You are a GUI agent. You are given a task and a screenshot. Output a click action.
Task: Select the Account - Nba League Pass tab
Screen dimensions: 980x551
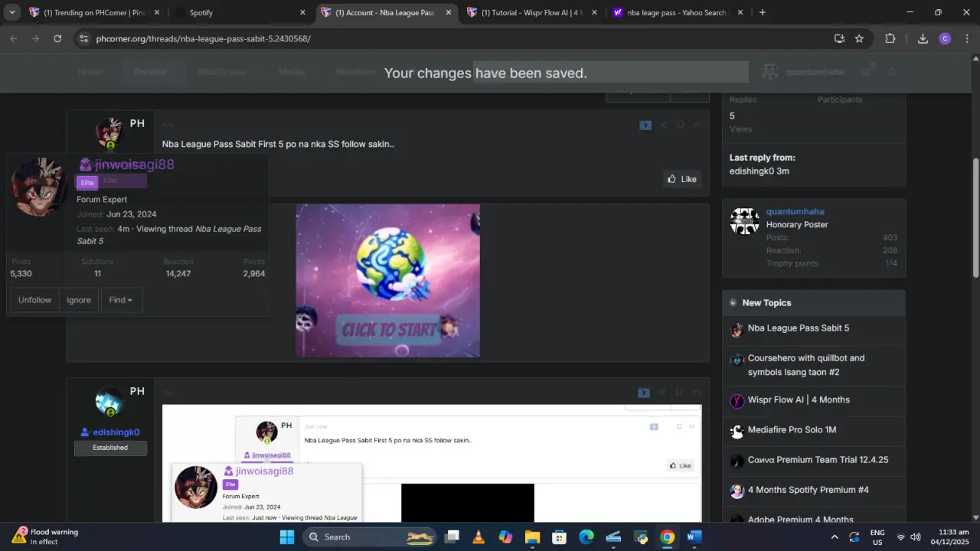[x=386, y=12]
